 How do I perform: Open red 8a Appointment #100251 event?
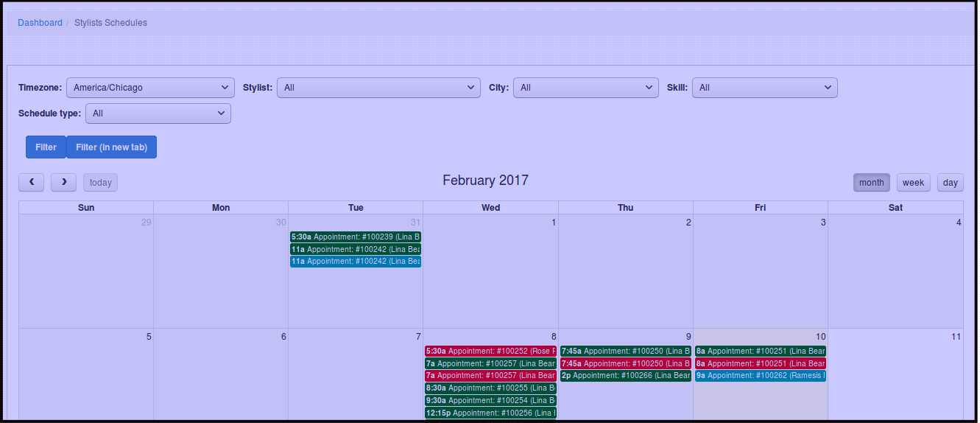click(761, 363)
